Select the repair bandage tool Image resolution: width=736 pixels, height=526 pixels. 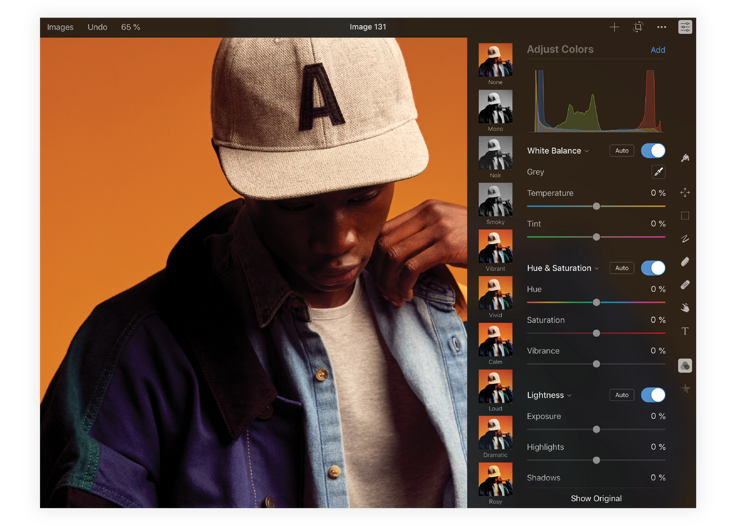[x=685, y=285]
